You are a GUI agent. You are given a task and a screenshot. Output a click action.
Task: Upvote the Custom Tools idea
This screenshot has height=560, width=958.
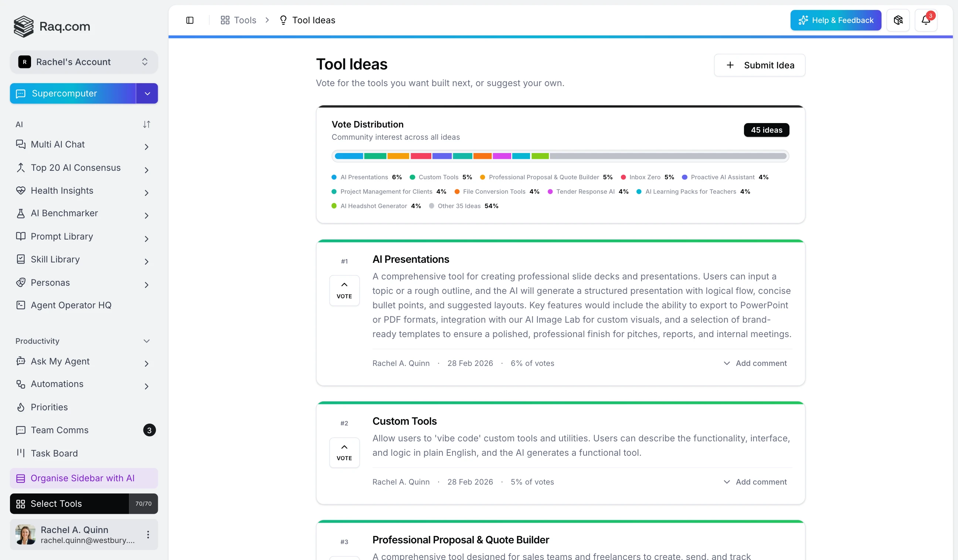click(x=344, y=452)
